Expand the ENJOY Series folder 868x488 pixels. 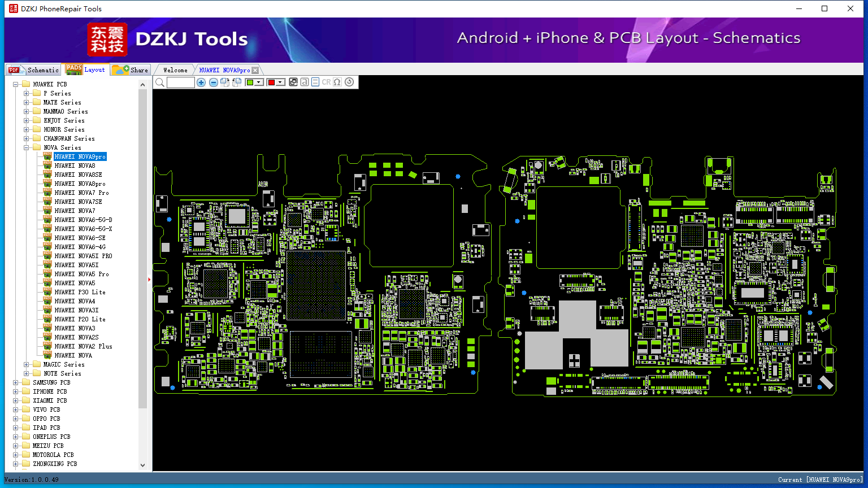[x=27, y=121]
